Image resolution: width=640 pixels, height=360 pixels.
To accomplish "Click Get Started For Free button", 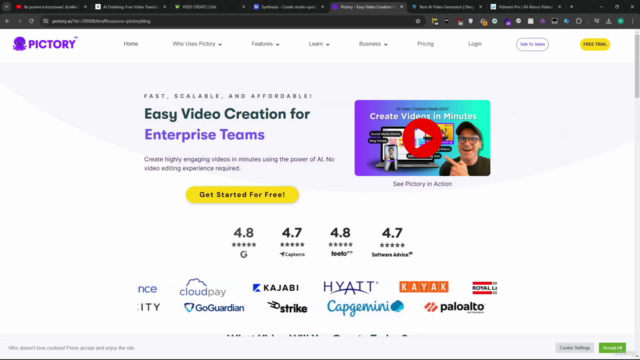I will [242, 195].
